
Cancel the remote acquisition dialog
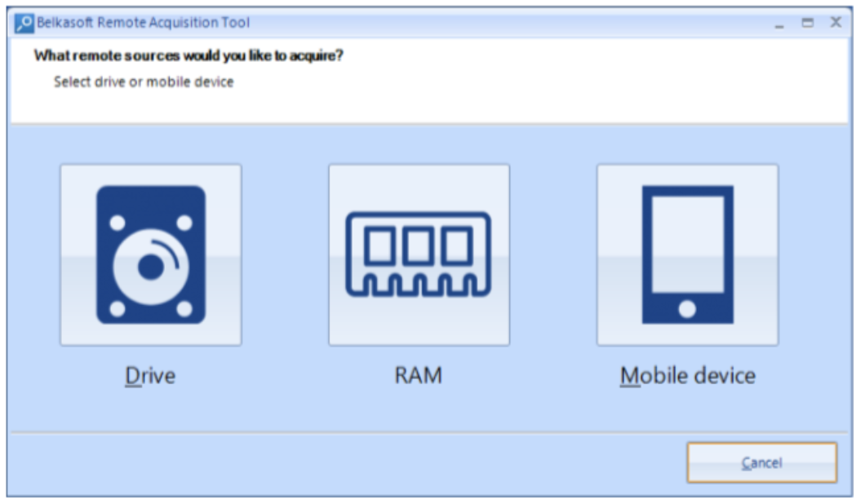point(762,462)
